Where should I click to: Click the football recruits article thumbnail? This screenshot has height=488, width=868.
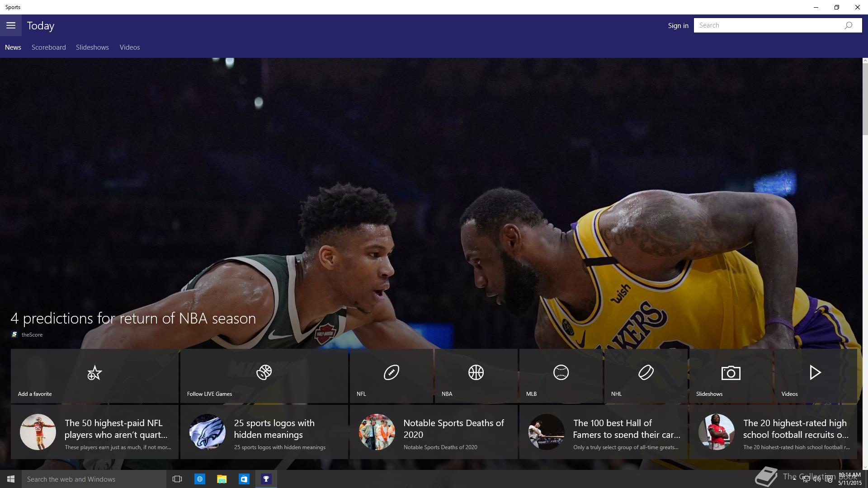click(x=717, y=432)
